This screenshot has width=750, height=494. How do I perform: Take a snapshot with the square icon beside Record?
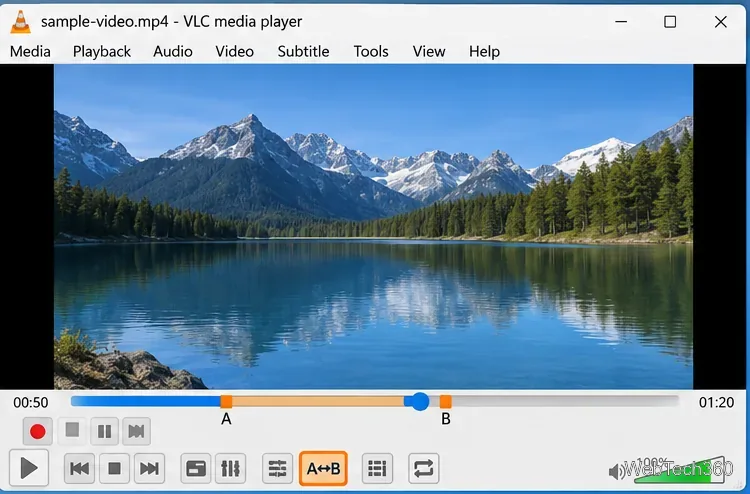pos(72,430)
